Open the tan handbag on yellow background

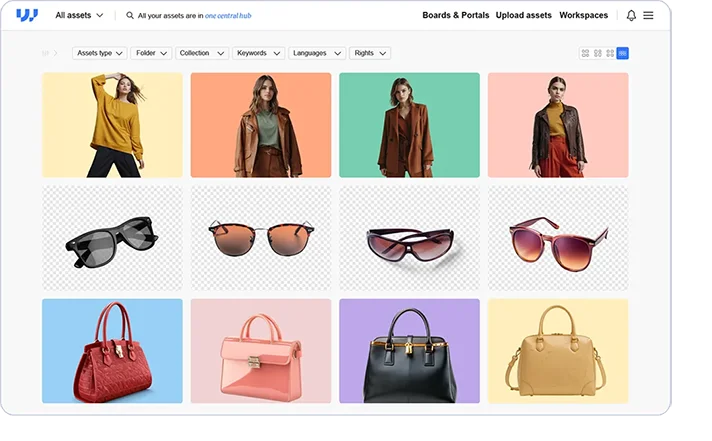pos(558,351)
